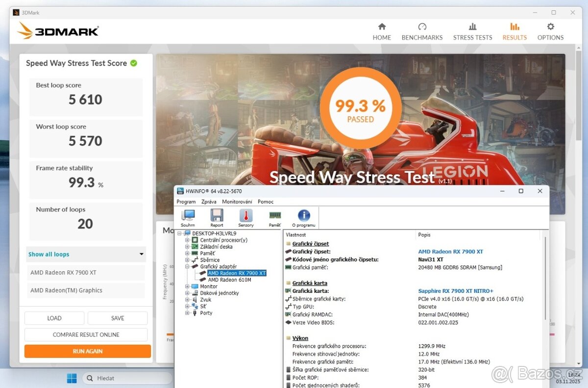This screenshot has height=388, width=588.
Task: Expand the Diskové jednotky tree node
Action: coord(188,293)
